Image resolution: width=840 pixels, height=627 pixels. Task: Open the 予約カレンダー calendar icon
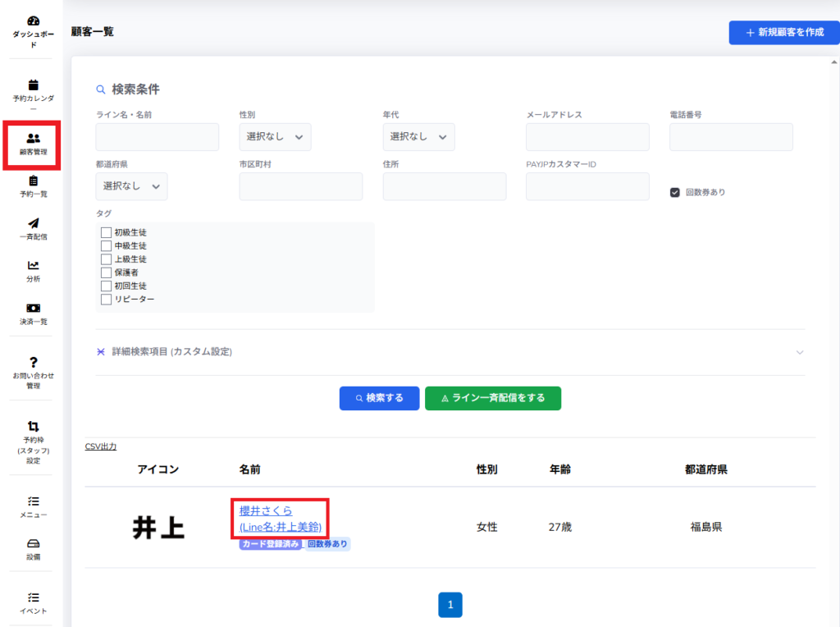tap(33, 85)
